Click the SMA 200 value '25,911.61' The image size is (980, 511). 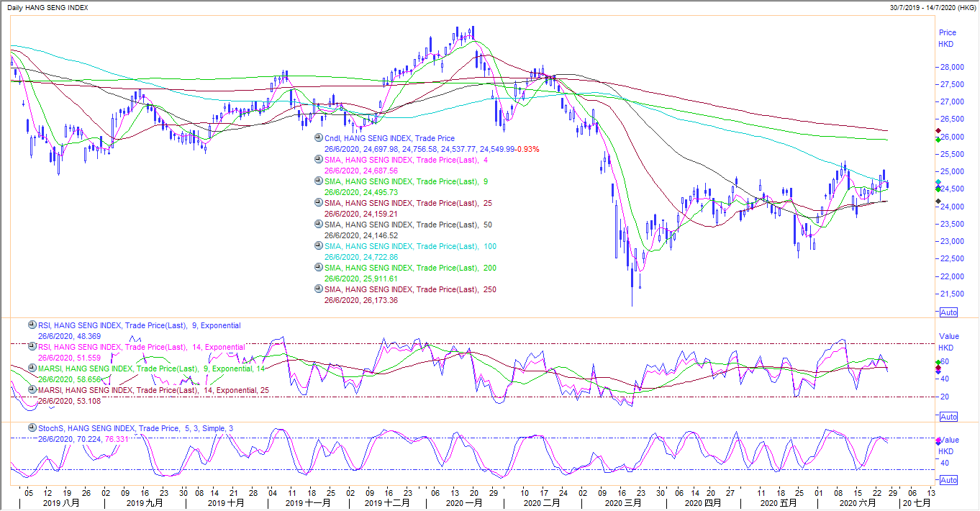381,279
